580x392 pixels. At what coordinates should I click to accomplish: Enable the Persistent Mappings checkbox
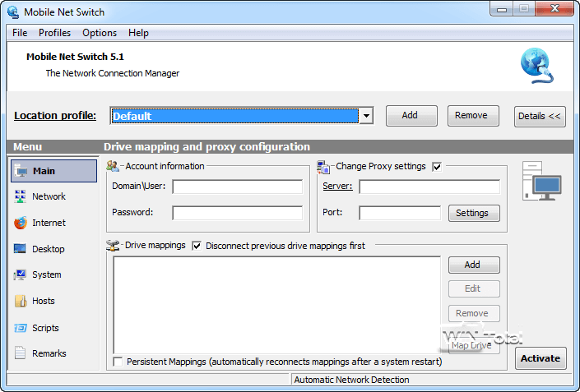(118, 362)
